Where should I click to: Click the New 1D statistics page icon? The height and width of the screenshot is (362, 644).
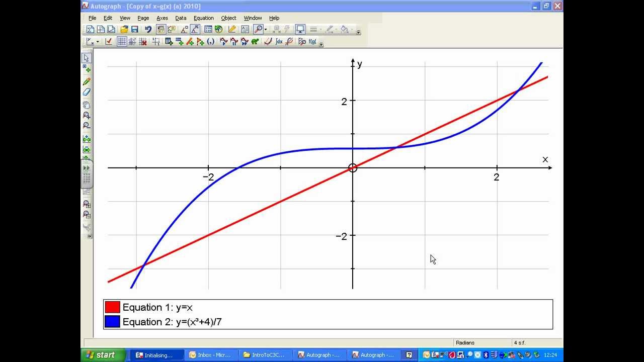(x=90, y=29)
